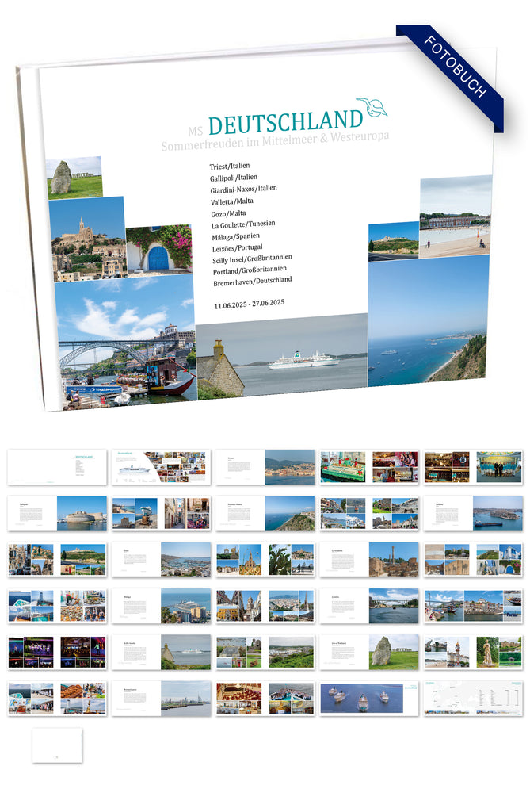Click the Bremerhaven/Deutschland entry on cover
The image size is (530, 812).
click(252, 282)
